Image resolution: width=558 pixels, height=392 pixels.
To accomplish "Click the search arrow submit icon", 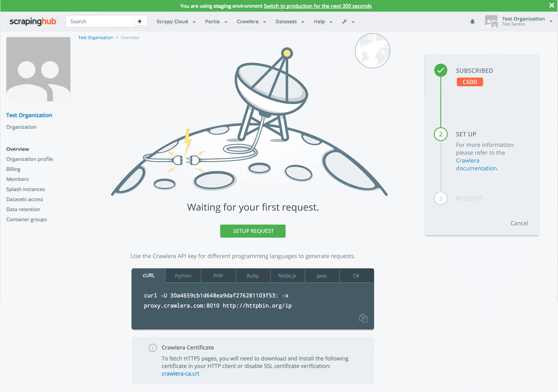I will (x=139, y=21).
